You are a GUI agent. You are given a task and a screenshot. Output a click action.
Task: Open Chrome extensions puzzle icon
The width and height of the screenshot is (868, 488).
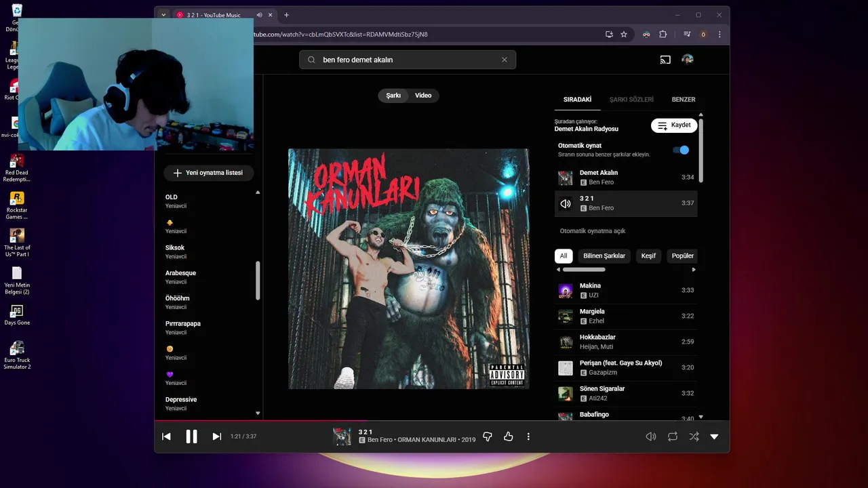tap(663, 35)
